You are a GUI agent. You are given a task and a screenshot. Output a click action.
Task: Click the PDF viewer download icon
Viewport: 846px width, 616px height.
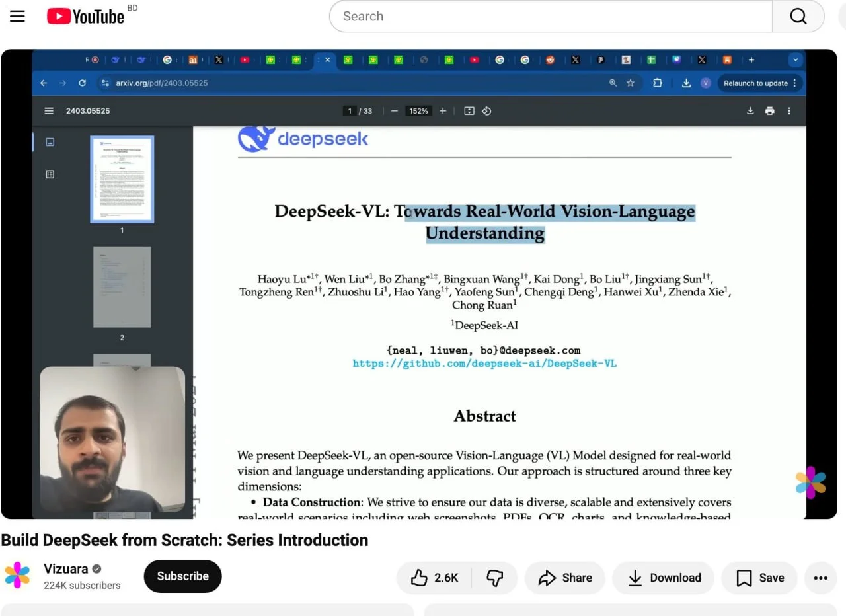(750, 111)
